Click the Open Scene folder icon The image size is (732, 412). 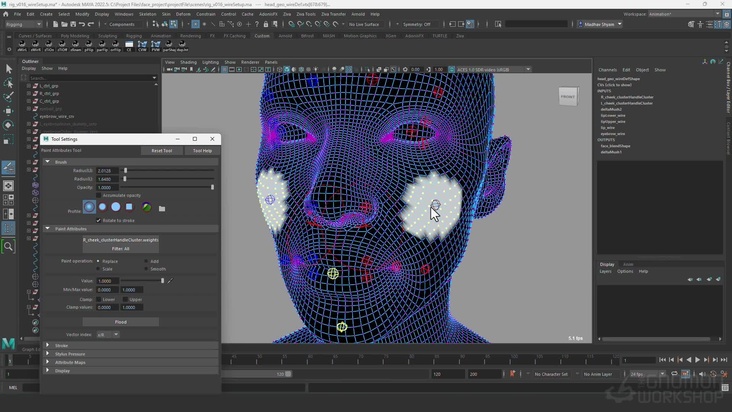[64, 24]
